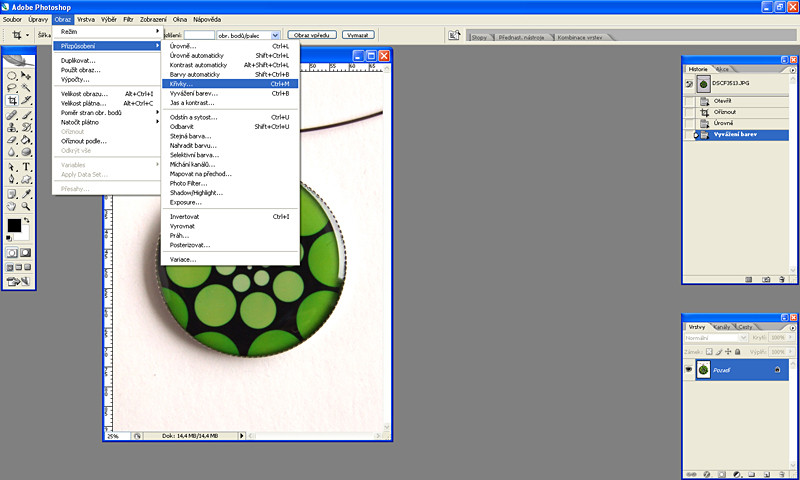Click the black foreground color swatch
The width and height of the screenshot is (800, 480).
point(14,226)
